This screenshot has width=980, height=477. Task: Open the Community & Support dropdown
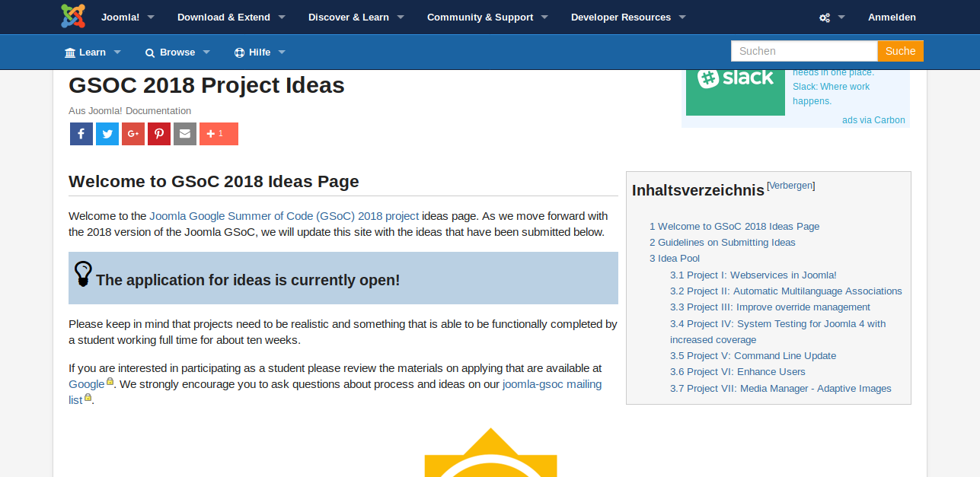[x=487, y=17]
